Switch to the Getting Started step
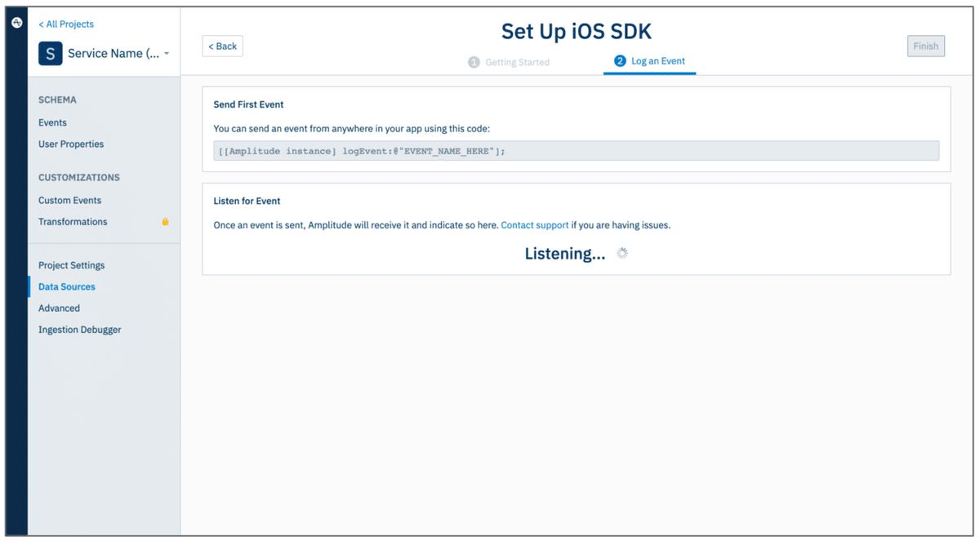Screen dimensions: 980x541 click(509, 62)
